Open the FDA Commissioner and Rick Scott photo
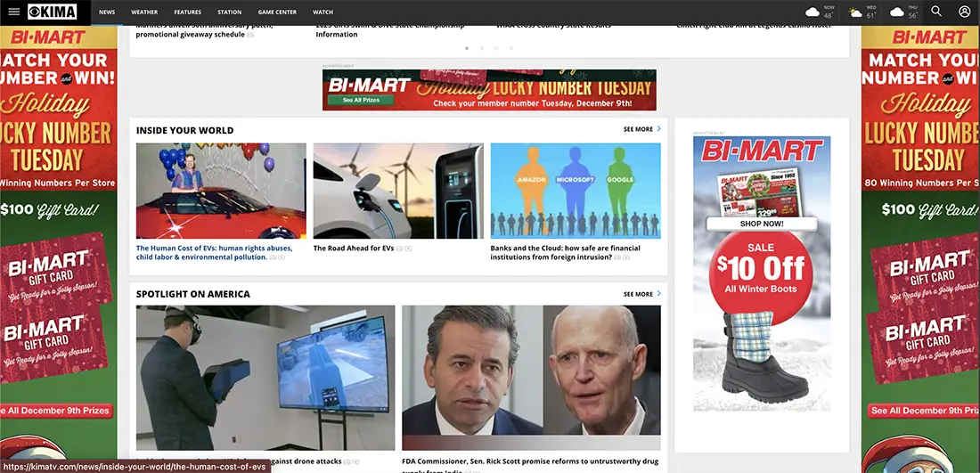The height and width of the screenshot is (473, 980). point(531,378)
